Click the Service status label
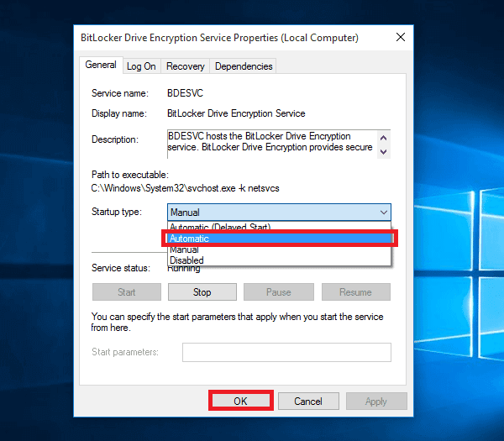The width and height of the screenshot is (504, 441). [121, 268]
